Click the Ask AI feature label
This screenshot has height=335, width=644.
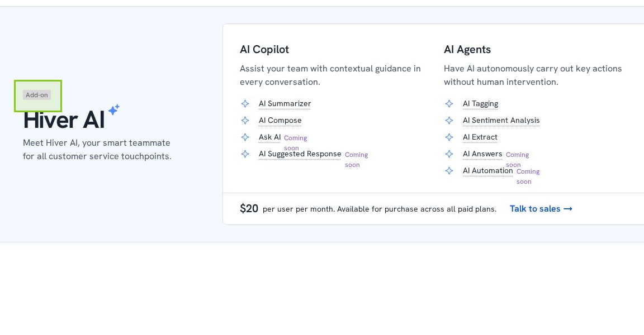click(269, 137)
